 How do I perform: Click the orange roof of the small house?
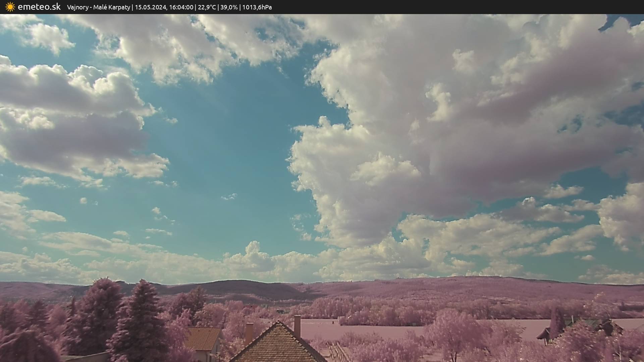pyautogui.click(x=203, y=338)
